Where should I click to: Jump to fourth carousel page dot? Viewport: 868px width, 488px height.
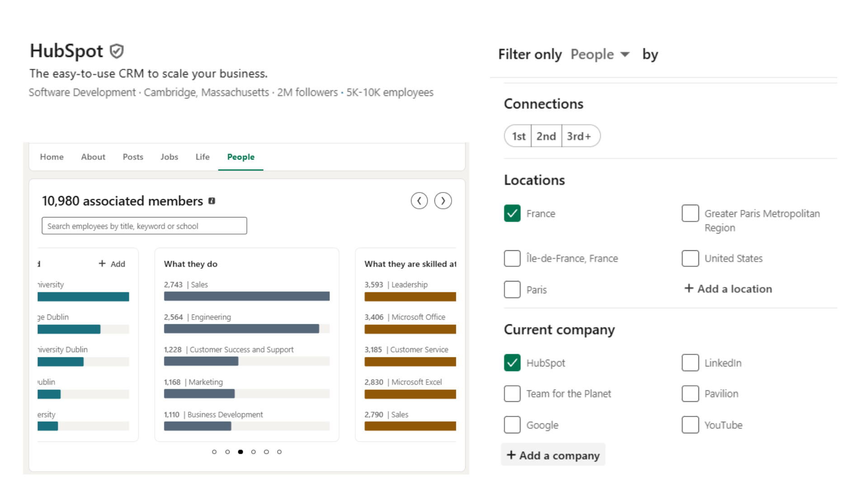click(253, 452)
